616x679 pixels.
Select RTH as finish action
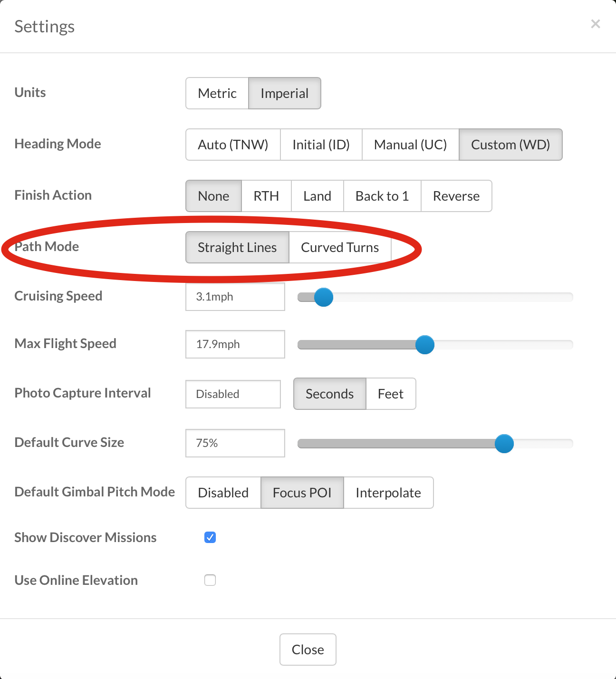pos(266,196)
